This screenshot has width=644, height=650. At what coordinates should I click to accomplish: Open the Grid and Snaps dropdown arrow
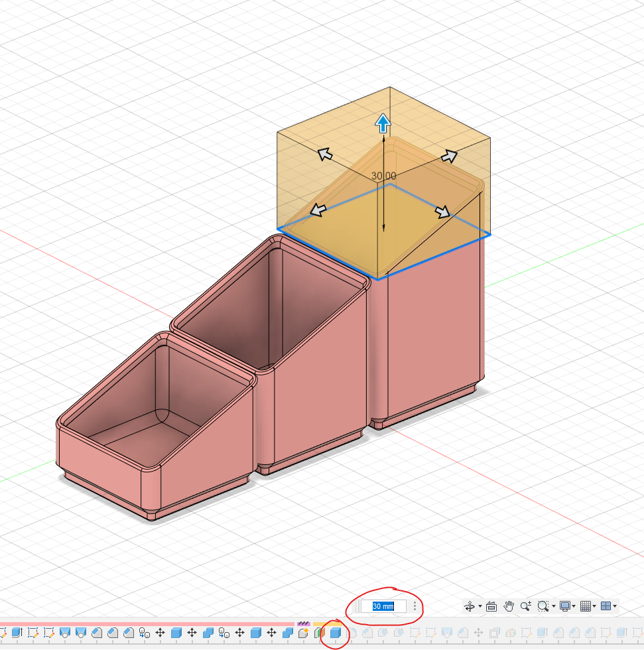(x=594, y=607)
